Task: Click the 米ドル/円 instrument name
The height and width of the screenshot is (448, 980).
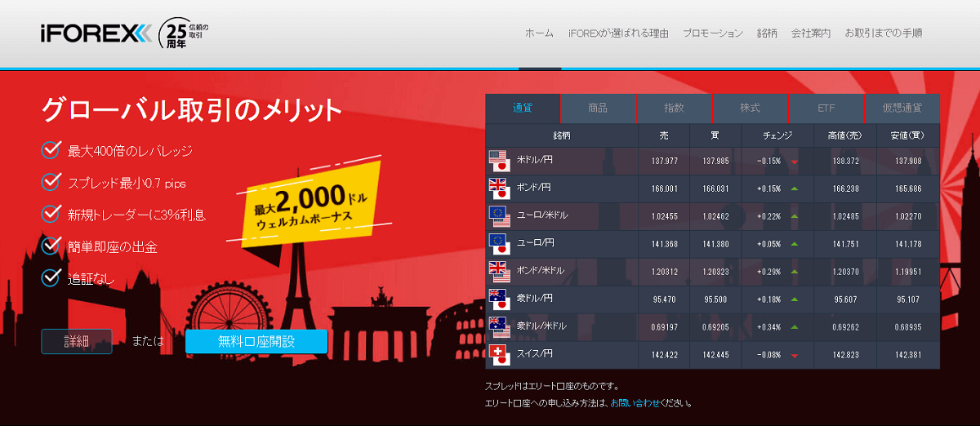Action: (x=535, y=161)
